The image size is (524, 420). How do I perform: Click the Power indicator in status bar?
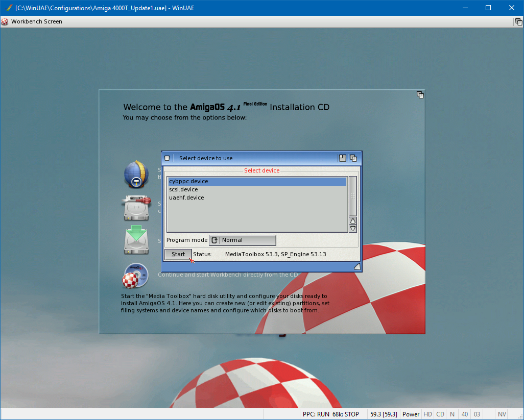pos(411,414)
